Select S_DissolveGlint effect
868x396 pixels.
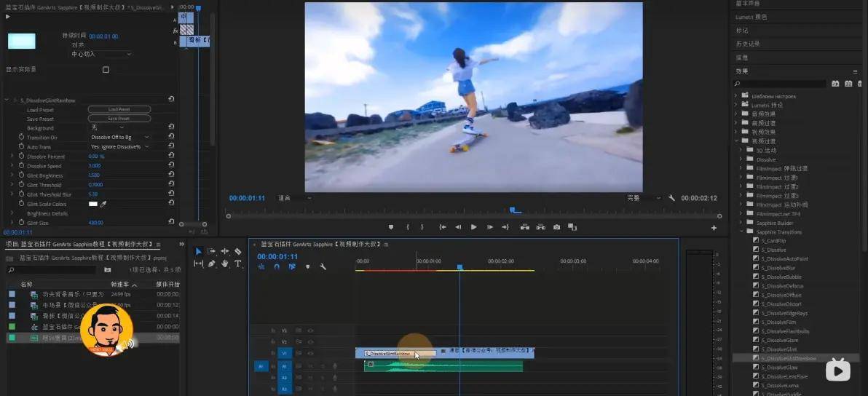(779, 349)
